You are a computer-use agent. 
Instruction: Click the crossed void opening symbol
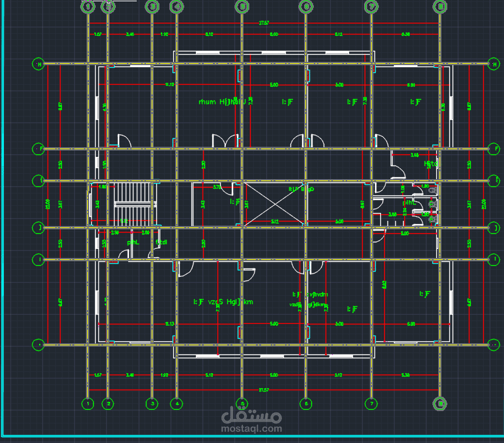click(x=275, y=203)
